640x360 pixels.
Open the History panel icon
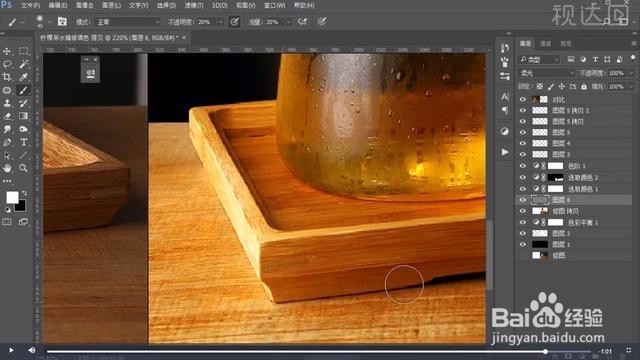click(505, 48)
